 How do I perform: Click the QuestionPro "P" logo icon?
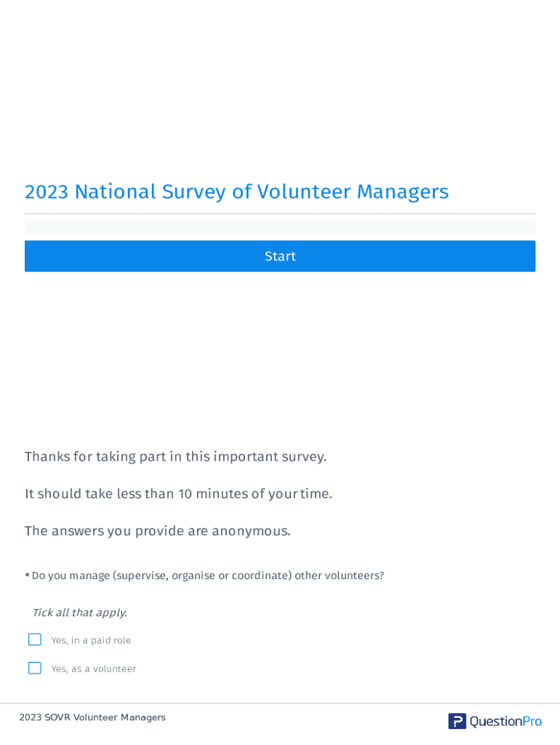click(457, 721)
